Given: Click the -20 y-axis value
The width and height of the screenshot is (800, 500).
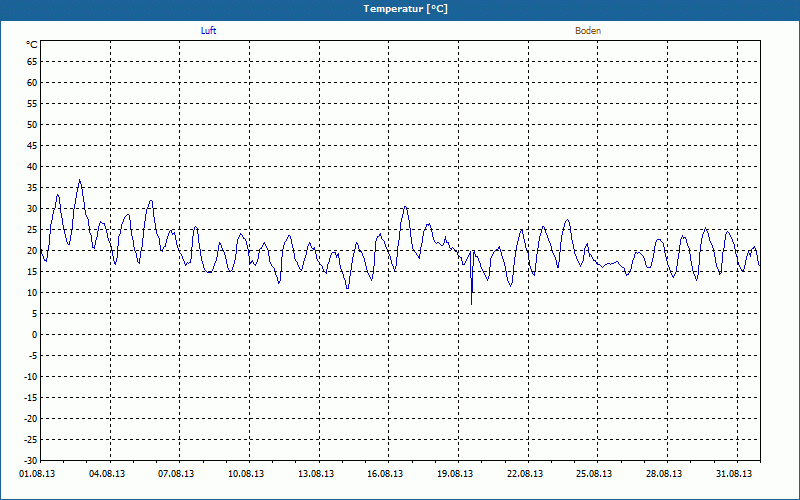Looking at the screenshot, I should 31,418.
